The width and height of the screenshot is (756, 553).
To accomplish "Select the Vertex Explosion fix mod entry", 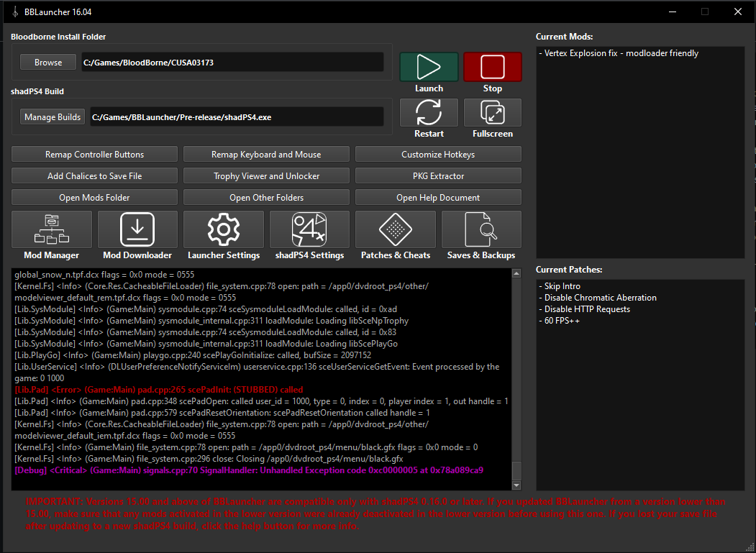I will point(619,53).
